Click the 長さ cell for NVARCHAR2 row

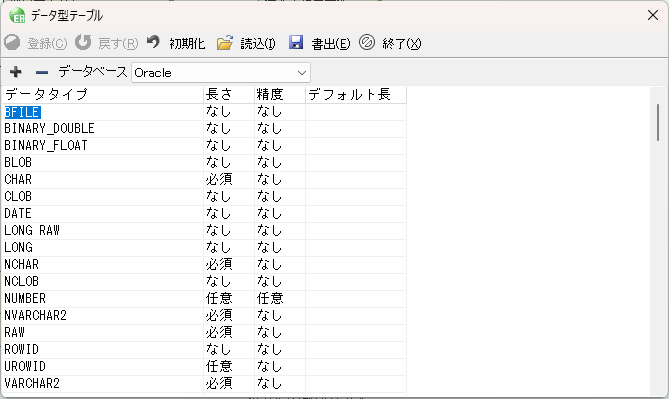(229, 316)
